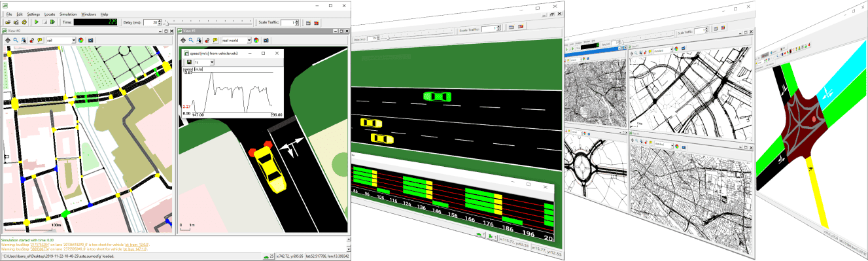Click the magnifier locate icon in View #0
Viewport: 868px width, 261px height.
click(x=16, y=40)
